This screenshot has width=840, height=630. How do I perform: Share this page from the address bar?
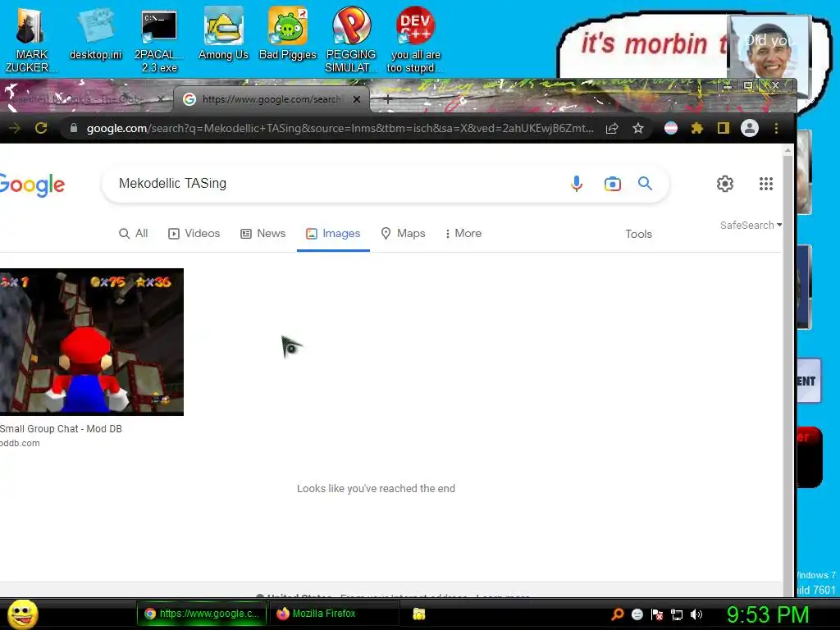point(612,128)
